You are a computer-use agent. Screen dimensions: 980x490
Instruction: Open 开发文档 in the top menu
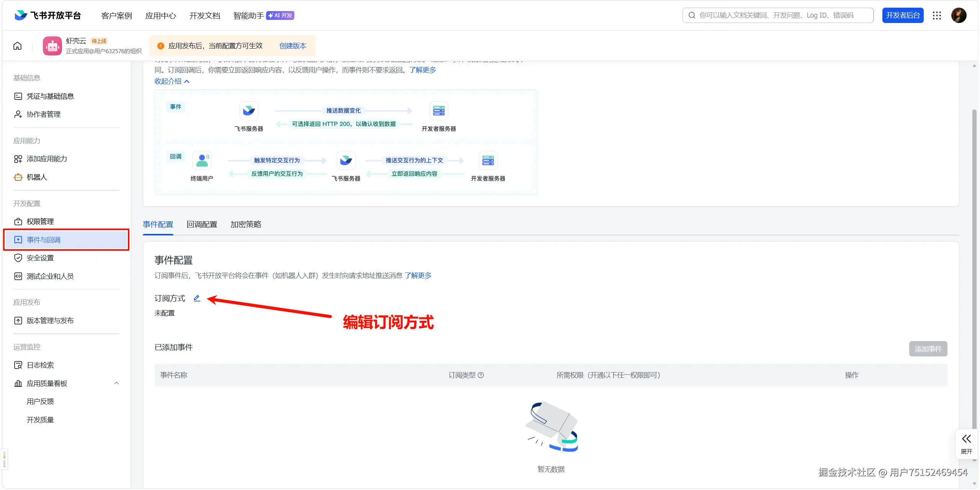pos(204,15)
